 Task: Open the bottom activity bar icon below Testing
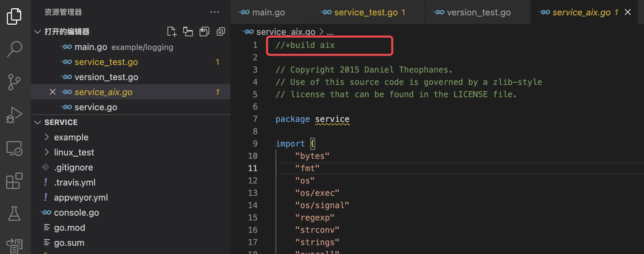[14, 246]
